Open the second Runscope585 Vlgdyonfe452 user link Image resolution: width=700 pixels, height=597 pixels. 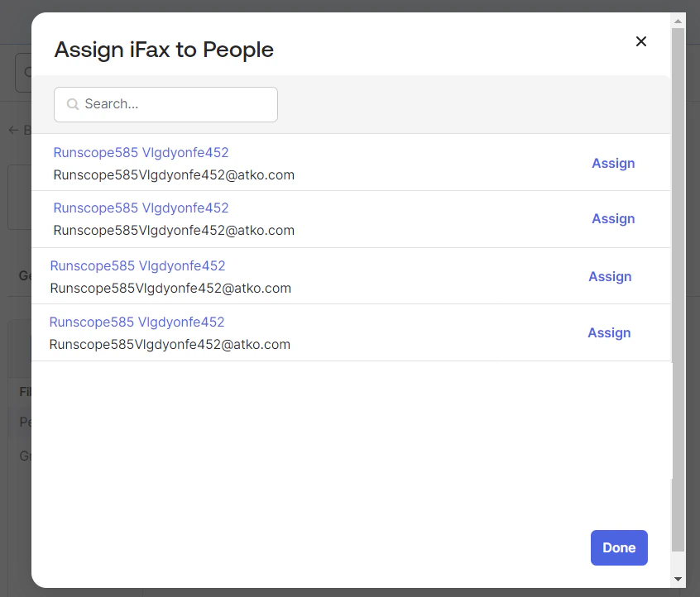point(141,208)
